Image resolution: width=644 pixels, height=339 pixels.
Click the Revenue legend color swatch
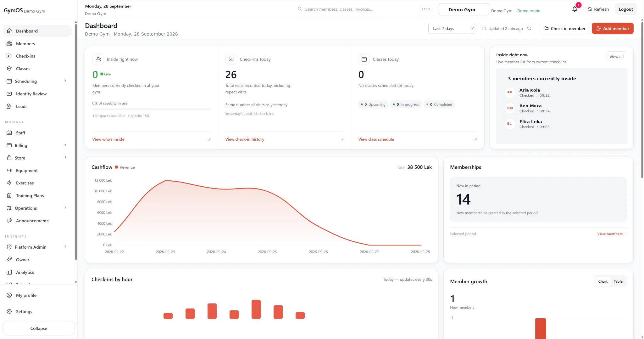[116, 167]
